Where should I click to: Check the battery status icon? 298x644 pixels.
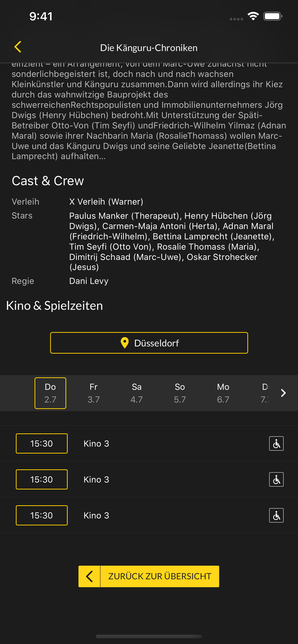[x=273, y=16]
